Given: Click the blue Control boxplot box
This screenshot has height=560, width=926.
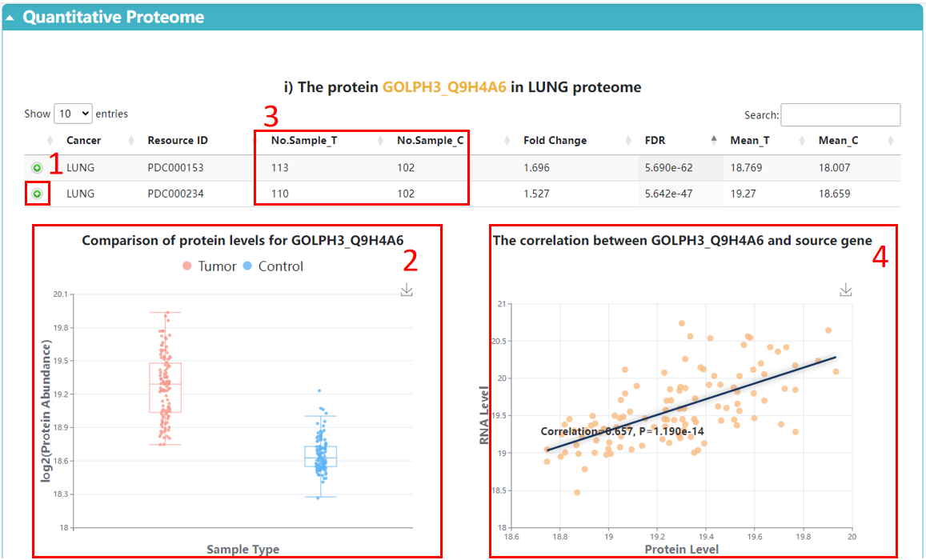Looking at the screenshot, I should point(320,457).
